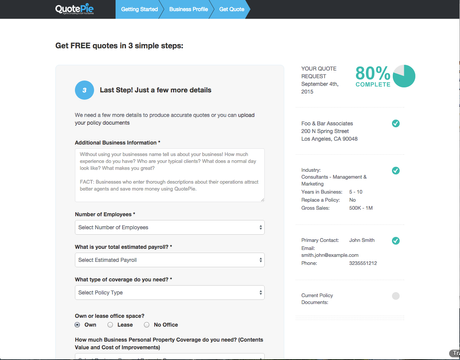Open the Select Policy Type dropdown

[170, 293]
